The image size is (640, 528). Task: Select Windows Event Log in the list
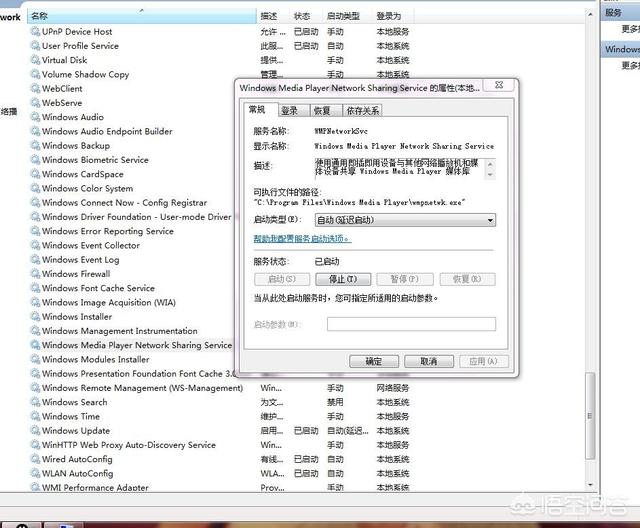(80, 260)
